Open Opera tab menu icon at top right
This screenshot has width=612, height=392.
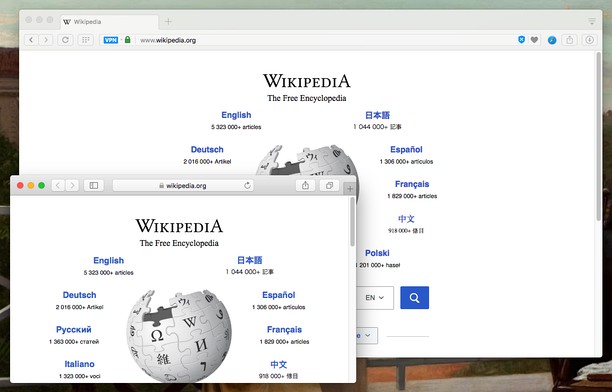tap(592, 21)
